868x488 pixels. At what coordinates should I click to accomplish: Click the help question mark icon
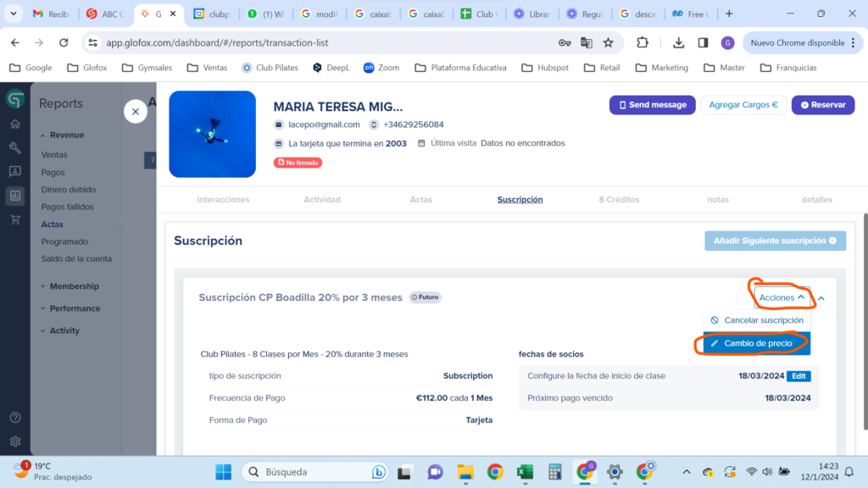coord(14,418)
